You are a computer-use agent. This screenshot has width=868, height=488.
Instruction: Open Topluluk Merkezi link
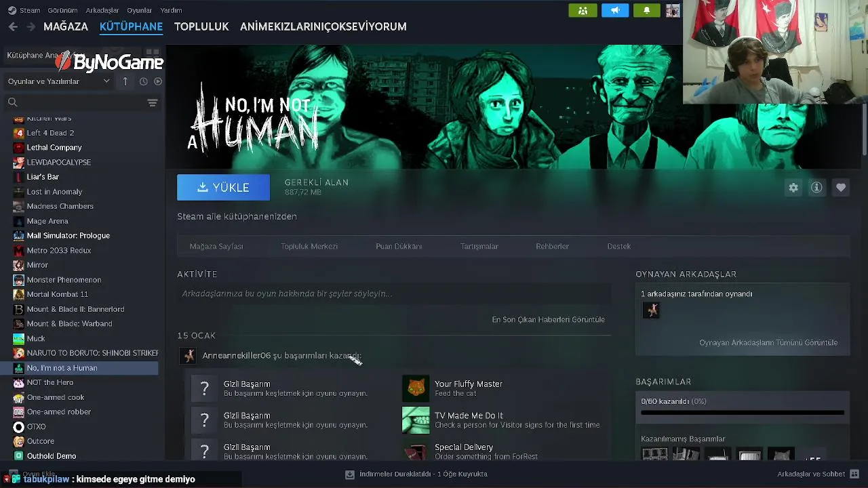pos(309,246)
